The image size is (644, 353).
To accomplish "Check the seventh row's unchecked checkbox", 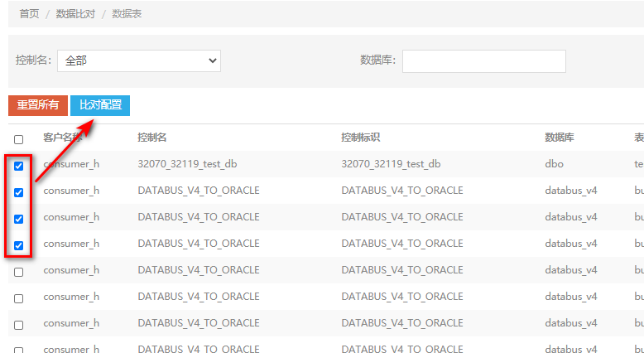I will pyautogui.click(x=18, y=325).
